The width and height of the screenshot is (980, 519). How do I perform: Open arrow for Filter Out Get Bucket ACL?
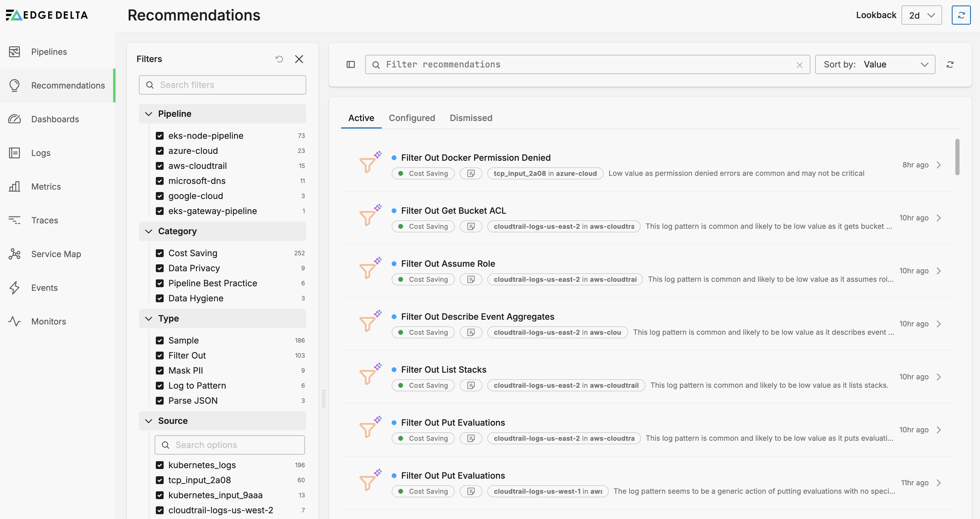point(939,218)
